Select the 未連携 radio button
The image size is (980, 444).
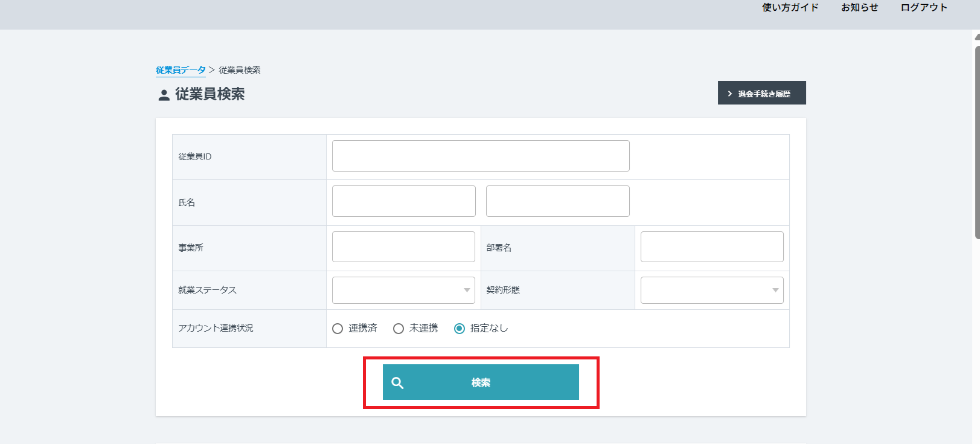coord(399,329)
